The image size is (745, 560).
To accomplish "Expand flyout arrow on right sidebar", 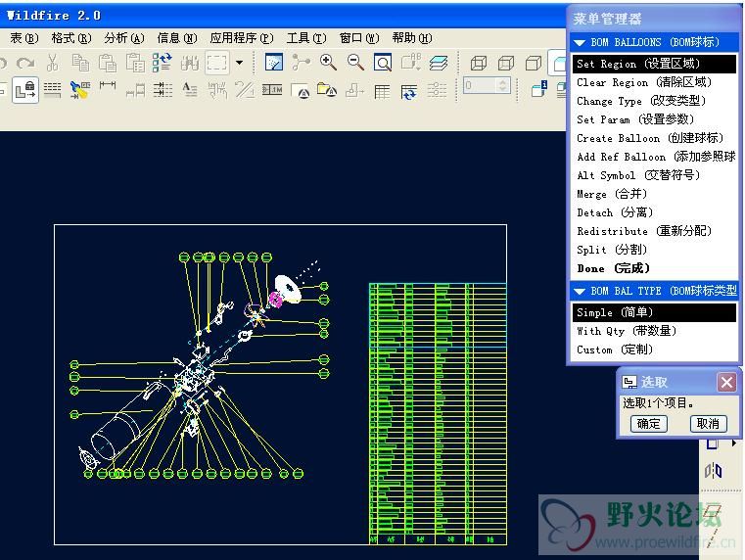I will 734,443.
